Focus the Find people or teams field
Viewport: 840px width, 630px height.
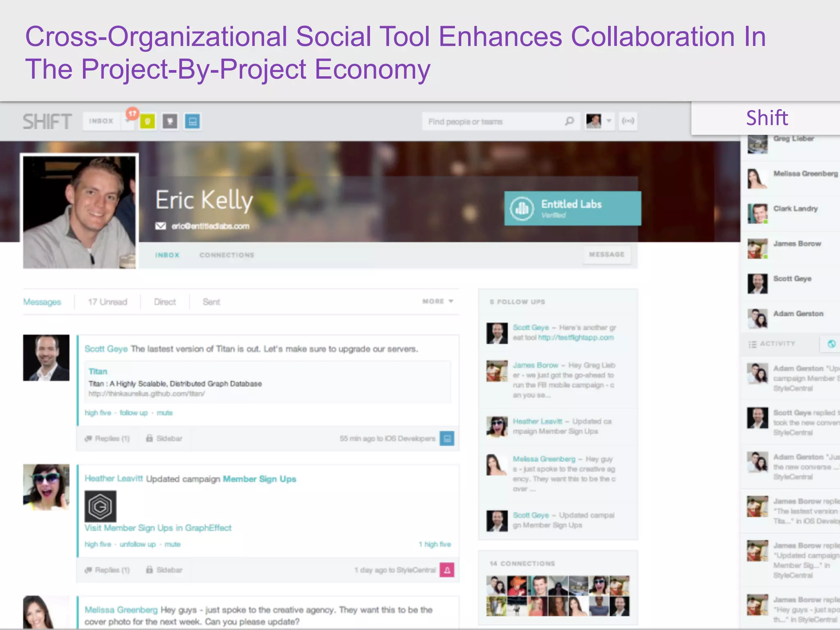coord(501,121)
